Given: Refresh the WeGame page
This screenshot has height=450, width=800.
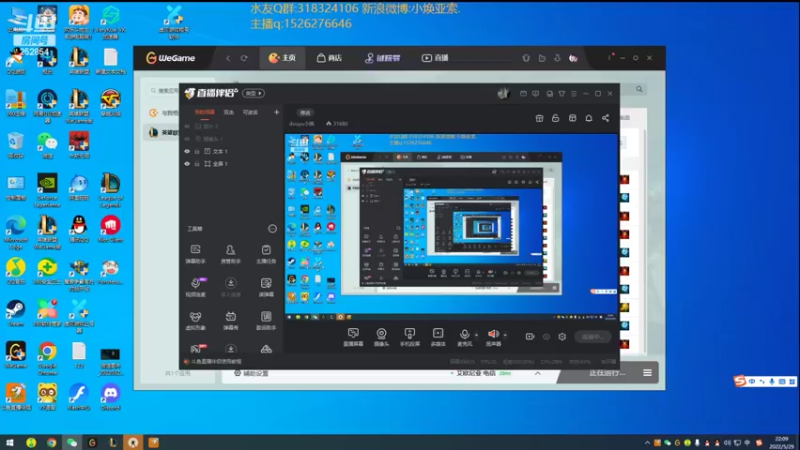Looking at the screenshot, I should point(244,58).
